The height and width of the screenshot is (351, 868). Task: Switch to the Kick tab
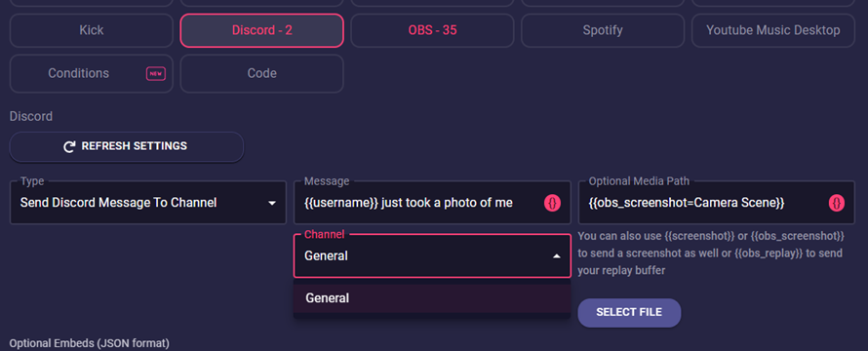click(92, 30)
